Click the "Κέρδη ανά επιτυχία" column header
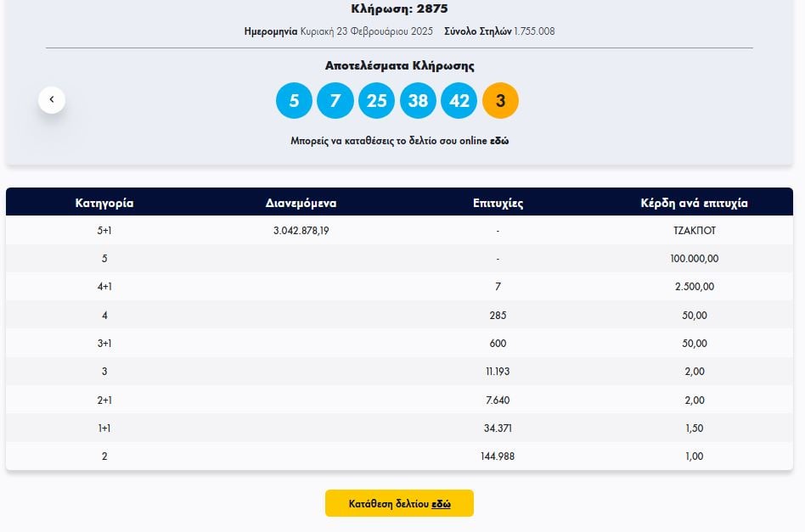Image resolution: width=805 pixels, height=532 pixels. (694, 203)
